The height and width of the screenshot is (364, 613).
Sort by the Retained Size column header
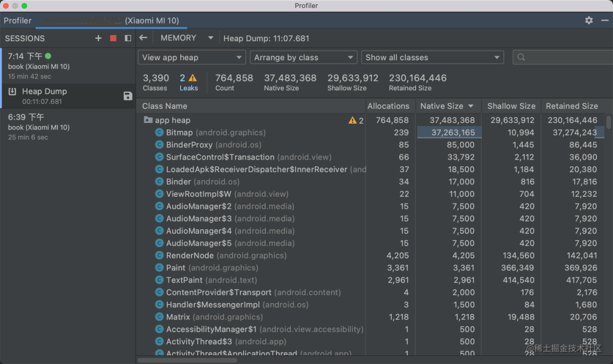coord(572,106)
